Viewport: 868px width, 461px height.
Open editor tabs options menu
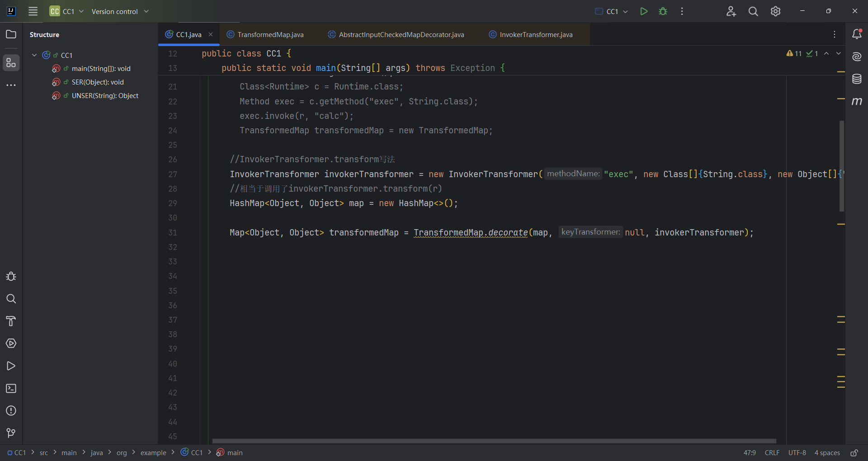pos(835,34)
